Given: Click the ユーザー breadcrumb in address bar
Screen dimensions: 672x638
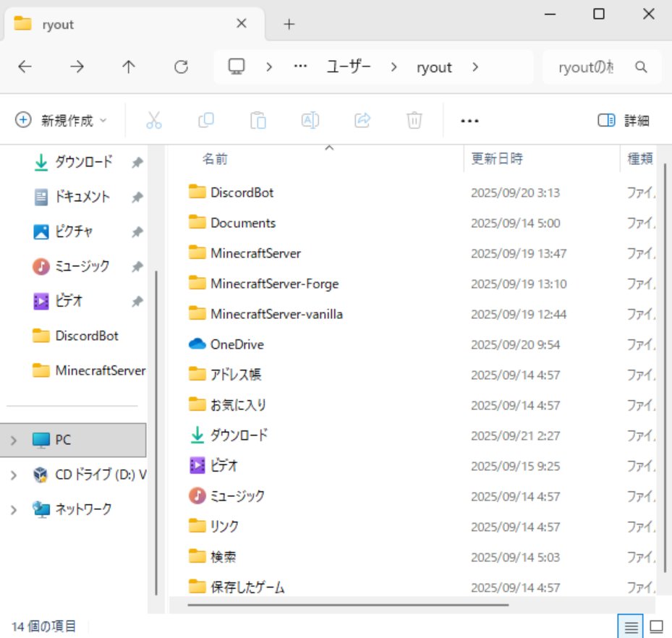Looking at the screenshot, I should 349,67.
